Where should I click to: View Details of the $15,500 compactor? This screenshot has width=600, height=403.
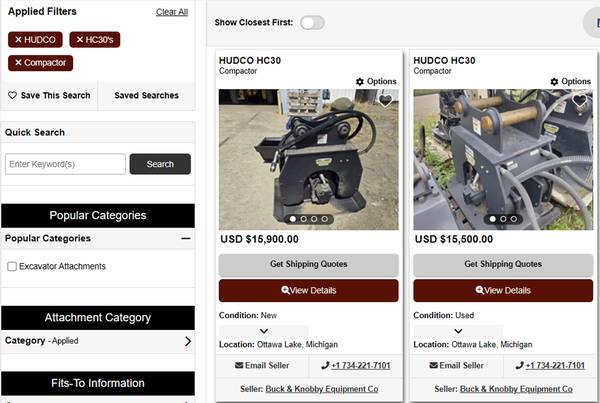[503, 290]
